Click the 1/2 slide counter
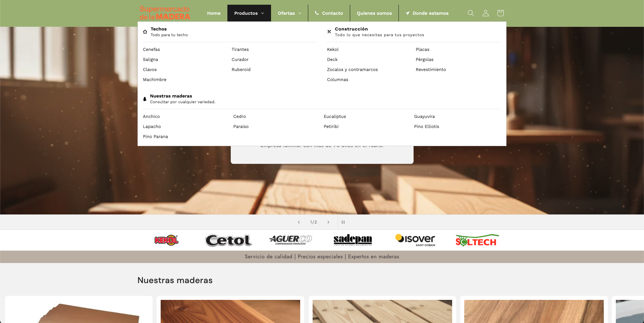644x323 pixels. 314,222
